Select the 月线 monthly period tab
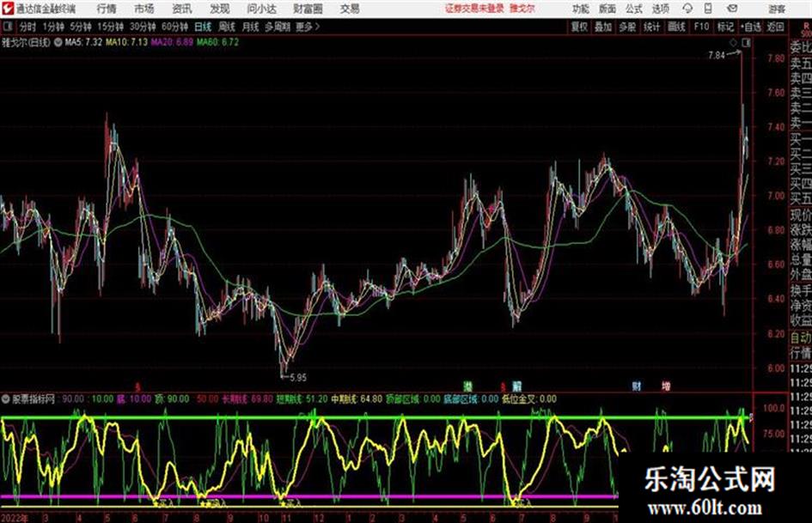This screenshot has width=812, height=523. (251, 27)
